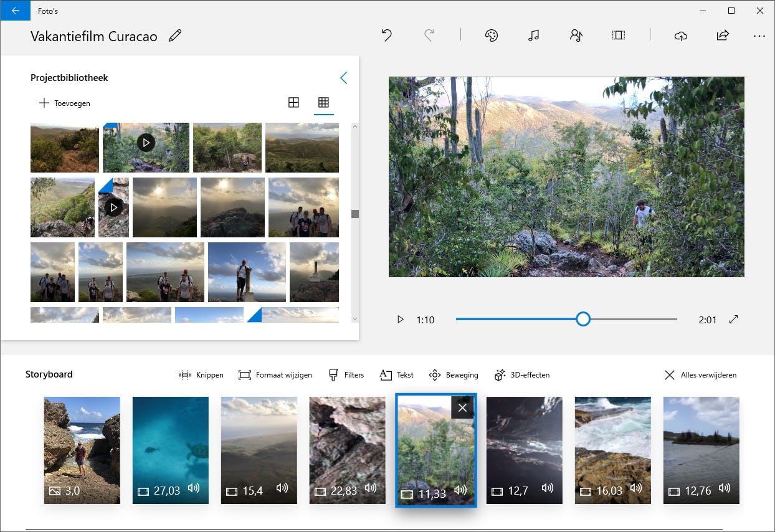Select library photo of man at pillar
The image size is (775, 532).
coord(247,272)
